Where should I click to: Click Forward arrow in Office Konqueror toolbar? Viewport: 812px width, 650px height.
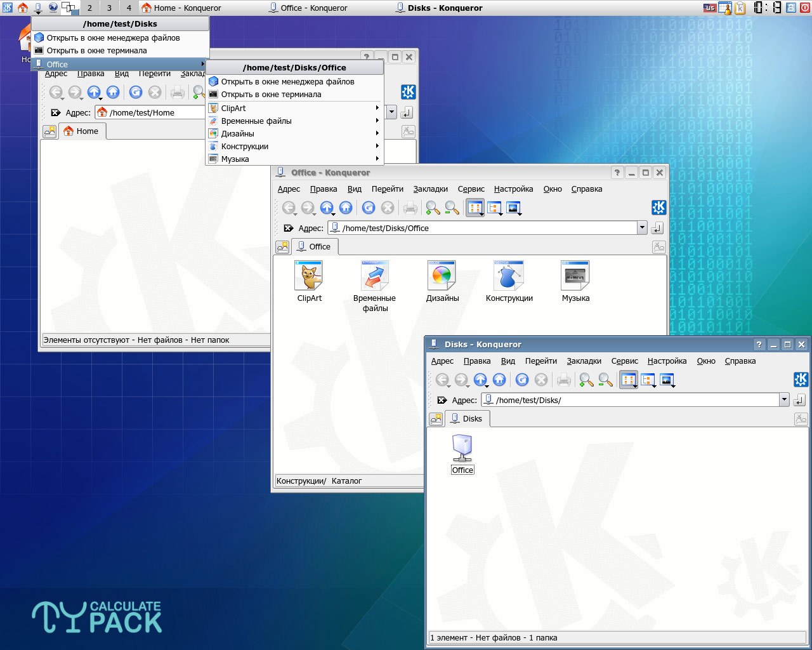[x=308, y=208]
